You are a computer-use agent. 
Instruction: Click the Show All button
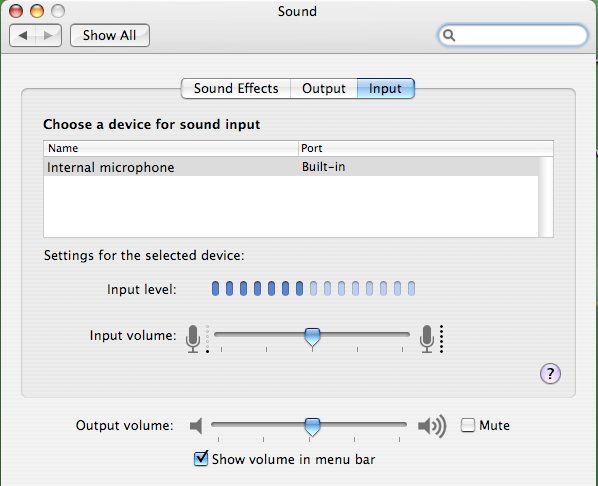pos(110,35)
